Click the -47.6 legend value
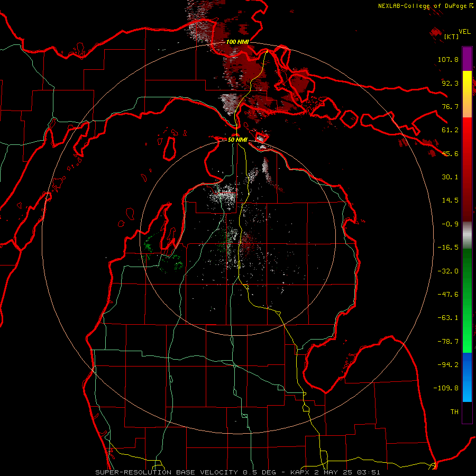The width and height of the screenshot is (476, 476). 448,295
